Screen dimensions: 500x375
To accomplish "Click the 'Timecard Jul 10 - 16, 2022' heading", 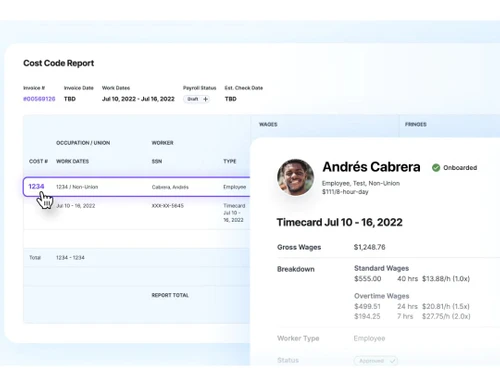I will 340,222.
